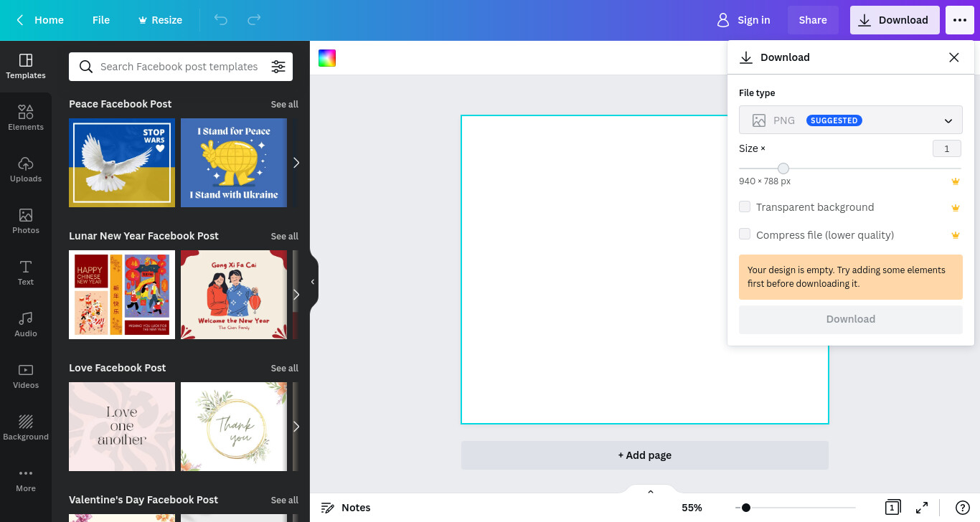Screen dimensions: 980x522
Task: See all Peace Facebook Post templates
Action: pyautogui.click(x=284, y=105)
